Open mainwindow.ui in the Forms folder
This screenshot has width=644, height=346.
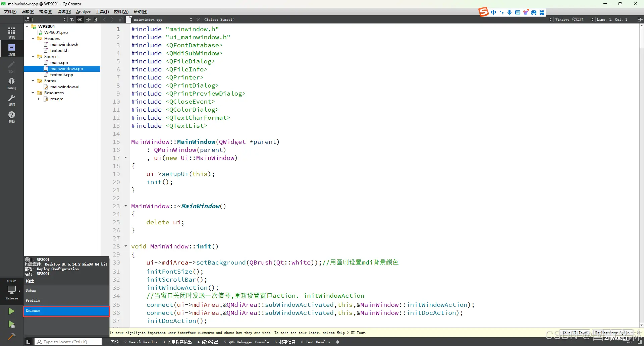[x=65, y=87]
